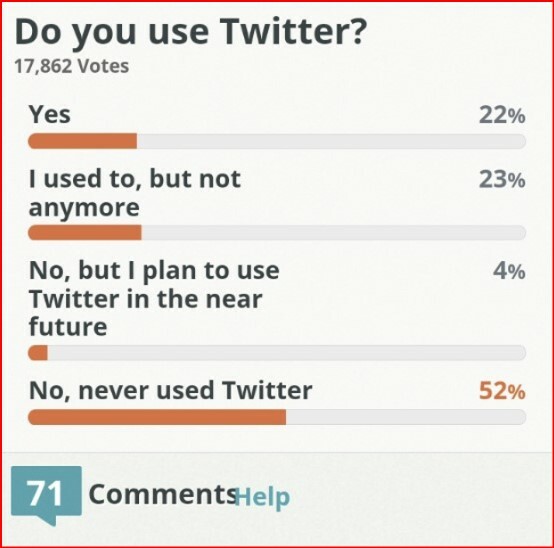
Task: Click the highlighted 52% percentage value
Action: pos(502,391)
